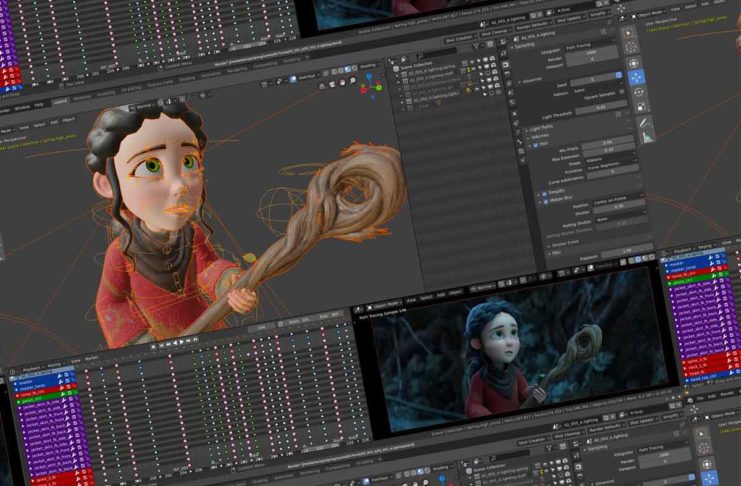
Task: Click the blue Z axis atop the navigation gizmo
Action: [x=369, y=76]
